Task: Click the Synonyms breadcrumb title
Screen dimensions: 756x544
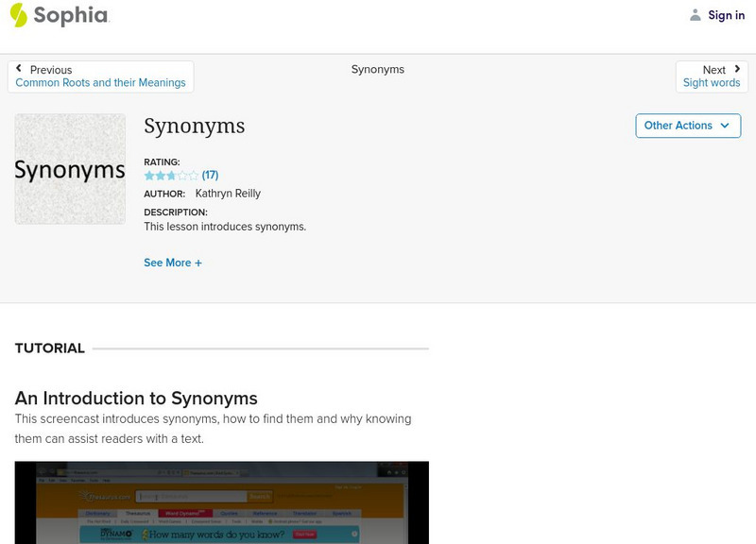Action: tap(377, 70)
